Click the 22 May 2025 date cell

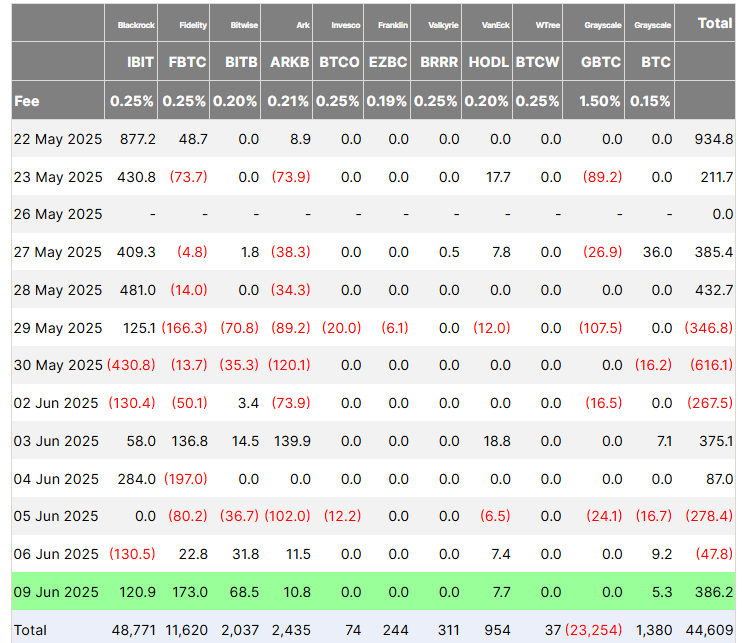pos(58,139)
